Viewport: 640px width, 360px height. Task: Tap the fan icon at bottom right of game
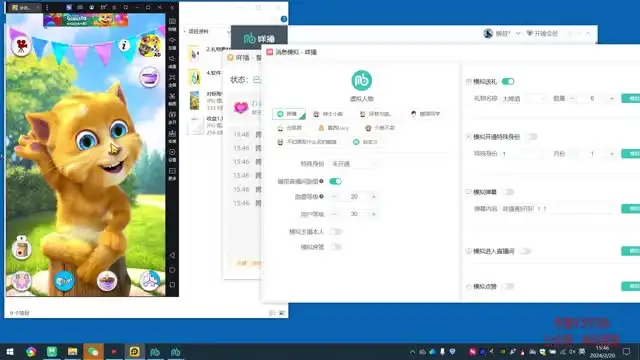tap(149, 281)
